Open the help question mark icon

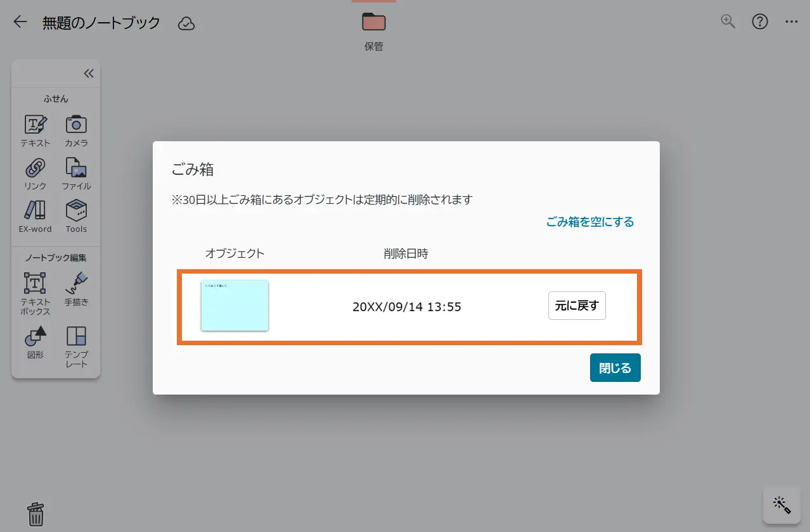point(760,22)
